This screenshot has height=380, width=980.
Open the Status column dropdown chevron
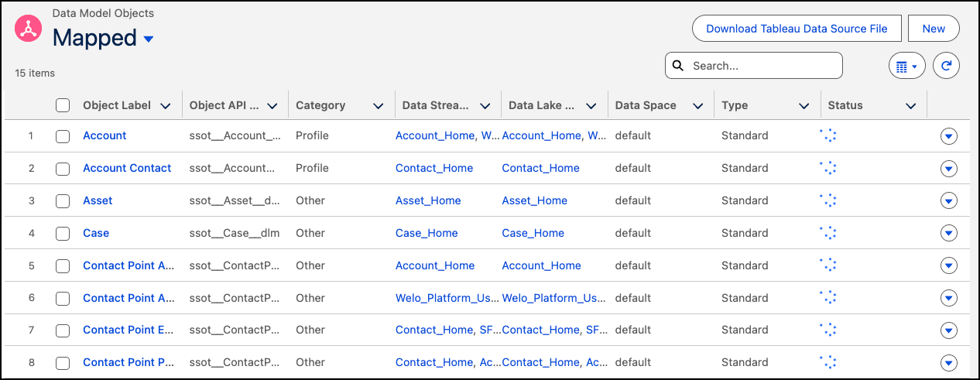point(910,106)
